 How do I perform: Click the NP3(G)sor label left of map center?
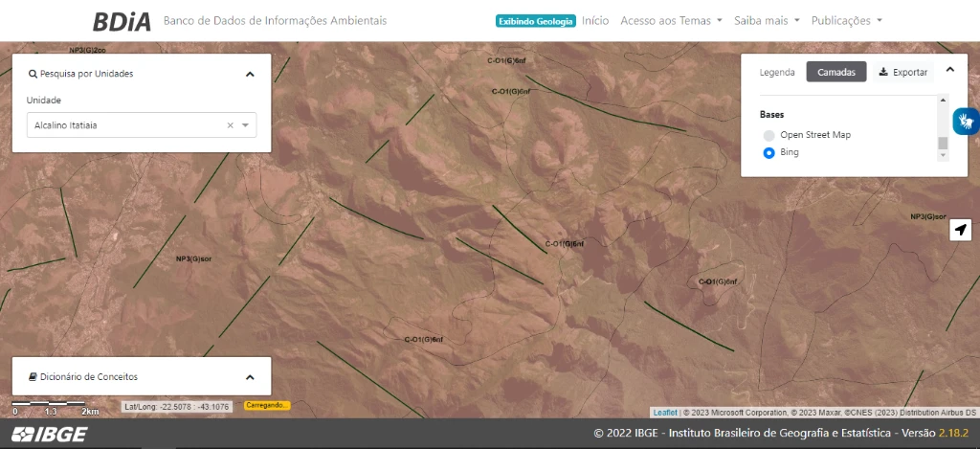(x=191, y=258)
